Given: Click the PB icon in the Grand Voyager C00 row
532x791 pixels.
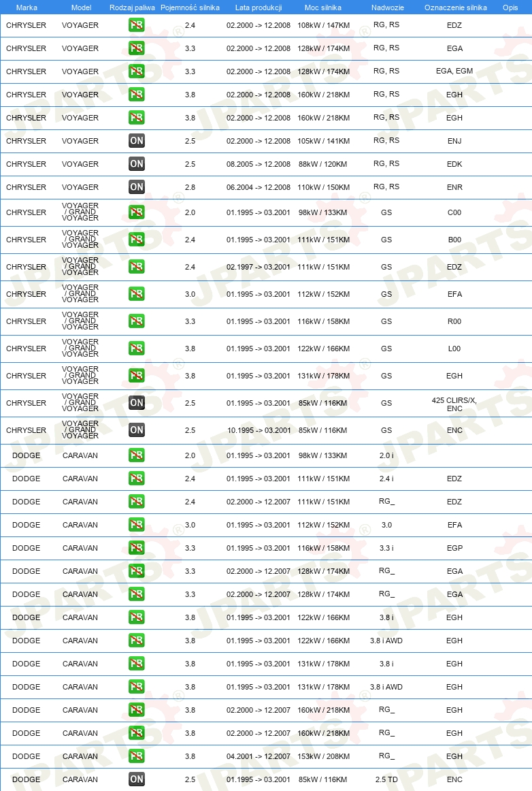Looking at the screenshot, I should pyautogui.click(x=137, y=212).
